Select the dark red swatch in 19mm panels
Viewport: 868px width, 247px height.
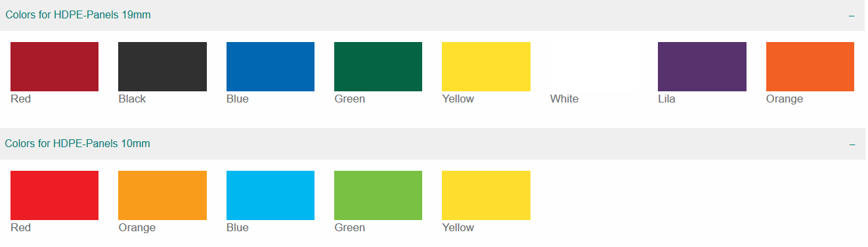click(54, 66)
